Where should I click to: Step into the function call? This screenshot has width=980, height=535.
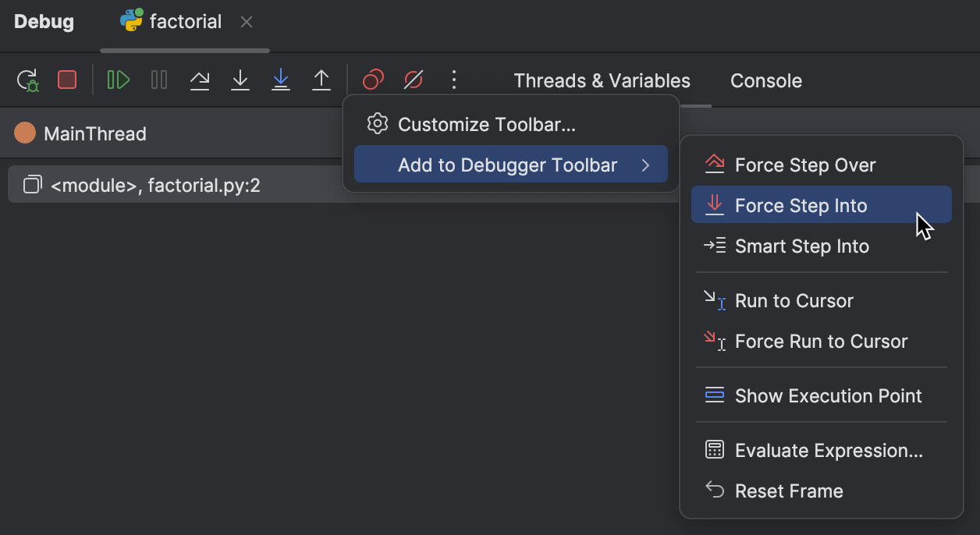240,80
